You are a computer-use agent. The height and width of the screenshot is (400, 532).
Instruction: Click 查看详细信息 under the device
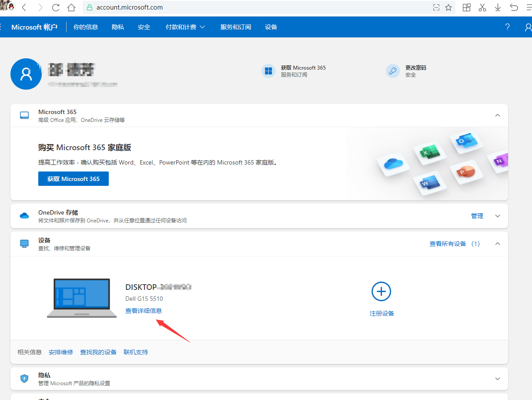[144, 311]
